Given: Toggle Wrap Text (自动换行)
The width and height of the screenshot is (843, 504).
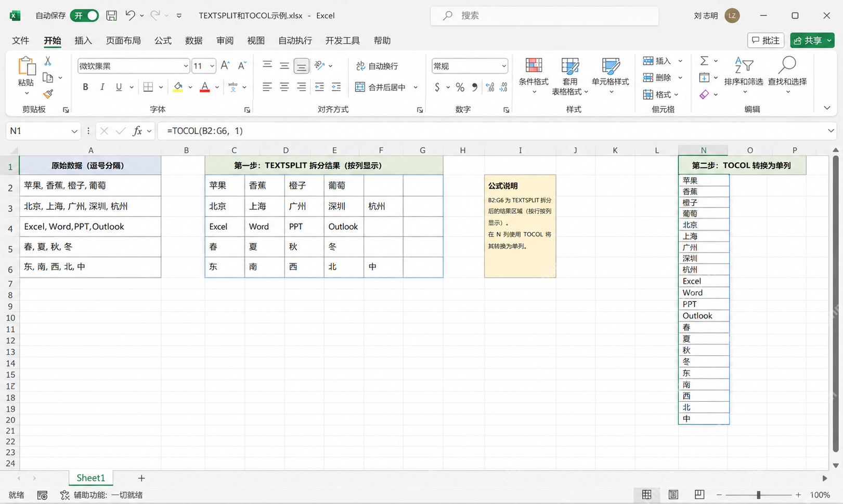Looking at the screenshot, I should [x=377, y=66].
